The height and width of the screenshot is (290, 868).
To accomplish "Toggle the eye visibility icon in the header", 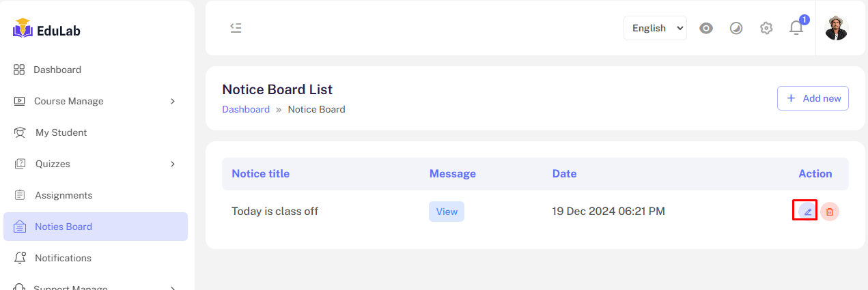I will pyautogui.click(x=706, y=28).
